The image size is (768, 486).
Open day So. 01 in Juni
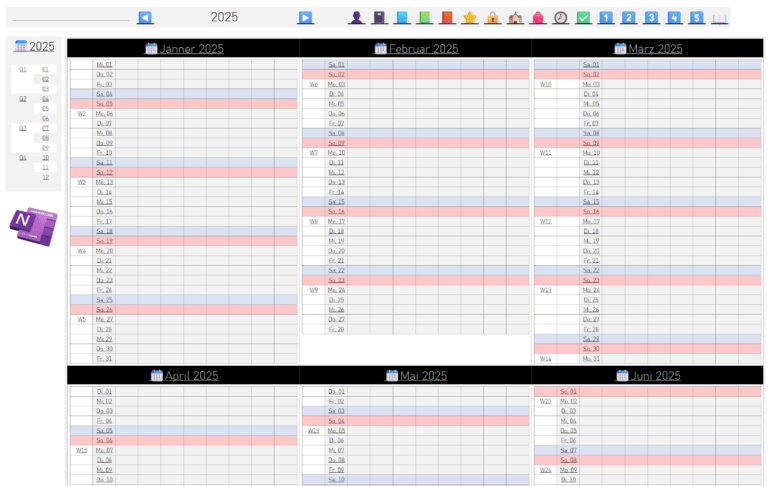click(x=568, y=391)
